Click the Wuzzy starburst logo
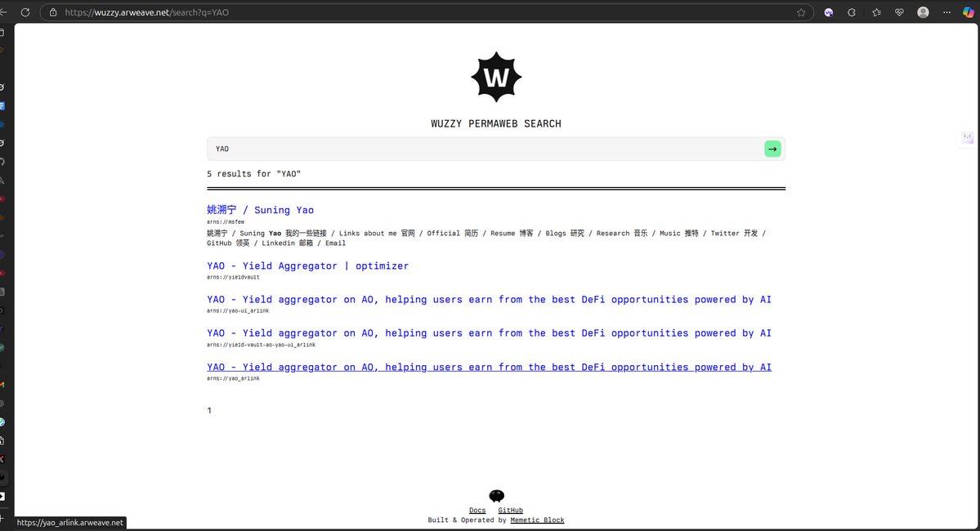Viewport: 980px width, 531px height. pyautogui.click(x=496, y=77)
